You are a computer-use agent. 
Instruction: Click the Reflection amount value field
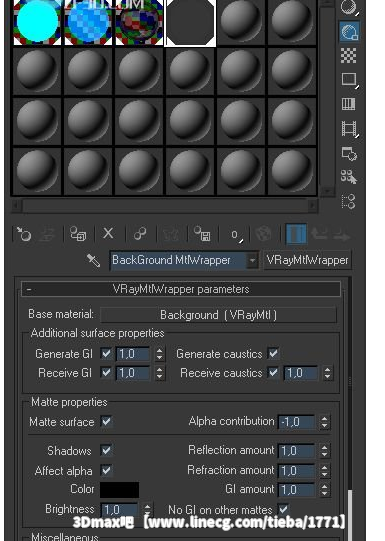click(x=296, y=451)
